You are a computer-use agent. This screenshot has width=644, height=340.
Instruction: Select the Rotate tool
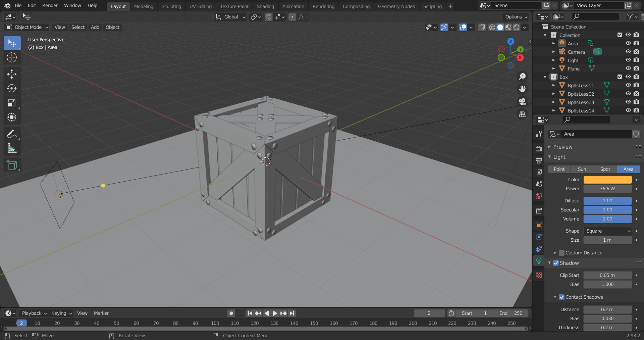coord(12,88)
